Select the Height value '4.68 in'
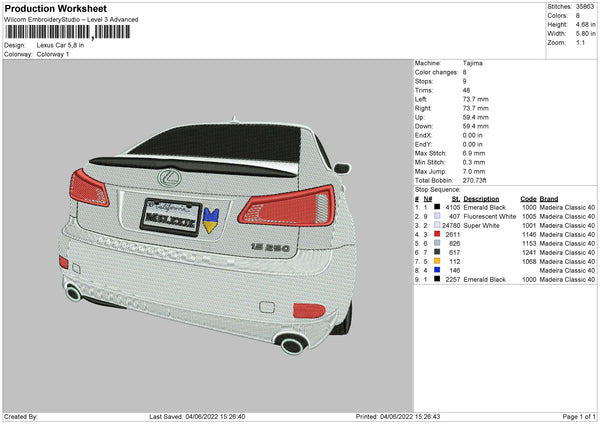 pos(585,24)
